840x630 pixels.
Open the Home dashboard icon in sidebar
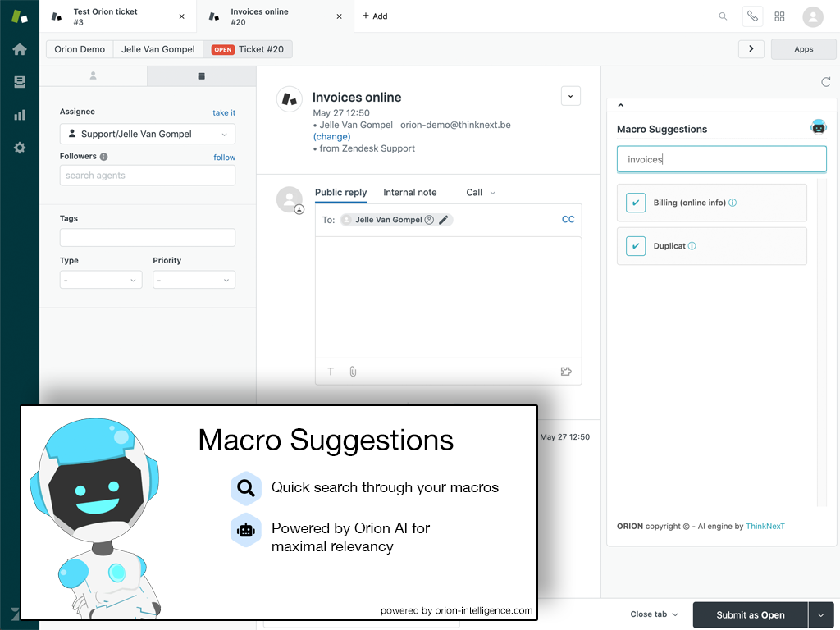(20, 49)
